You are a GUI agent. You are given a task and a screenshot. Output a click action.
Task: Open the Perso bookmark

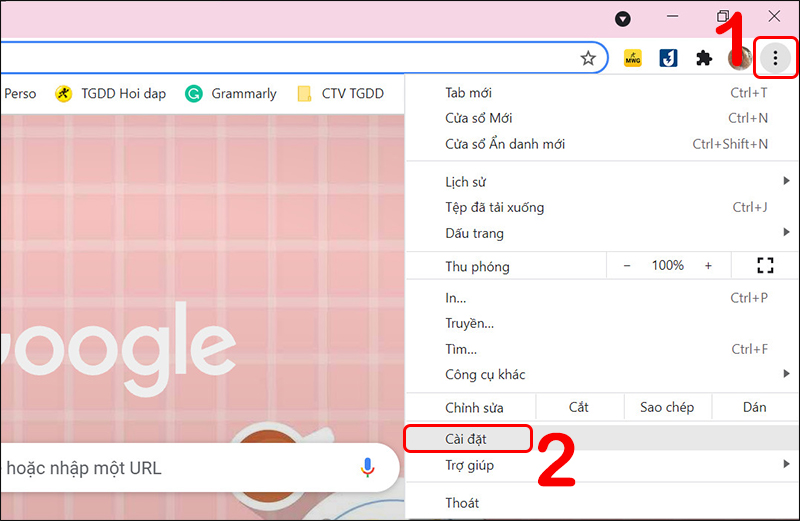pos(20,94)
